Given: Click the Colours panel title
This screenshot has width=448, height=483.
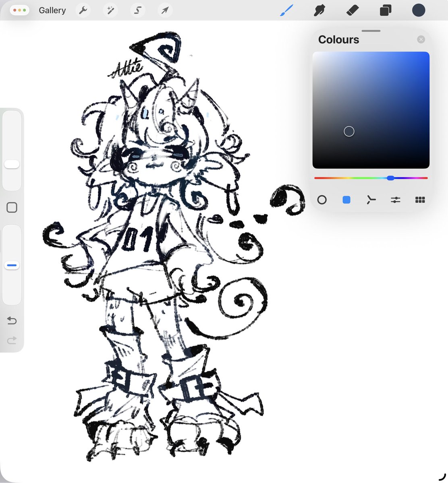Looking at the screenshot, I should 338,40.
